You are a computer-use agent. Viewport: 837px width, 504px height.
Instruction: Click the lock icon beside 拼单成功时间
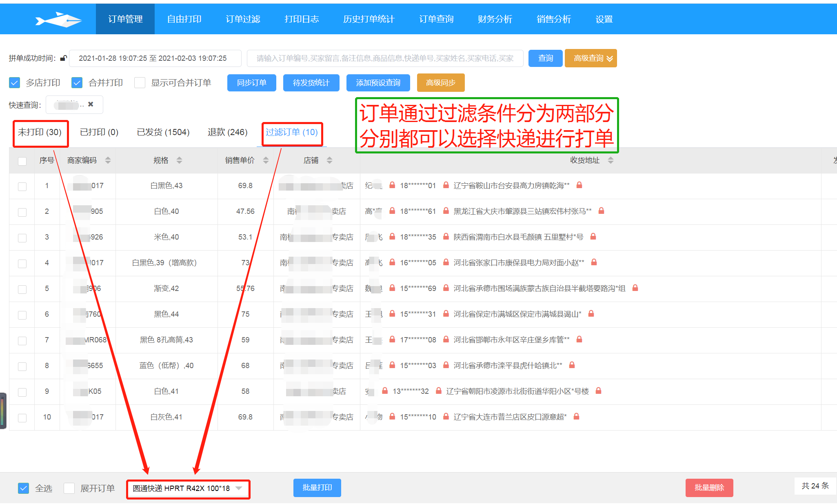(63, 58)
